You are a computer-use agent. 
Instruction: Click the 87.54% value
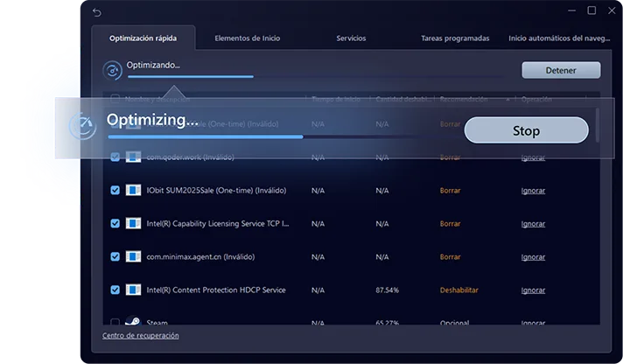[387, 290]
